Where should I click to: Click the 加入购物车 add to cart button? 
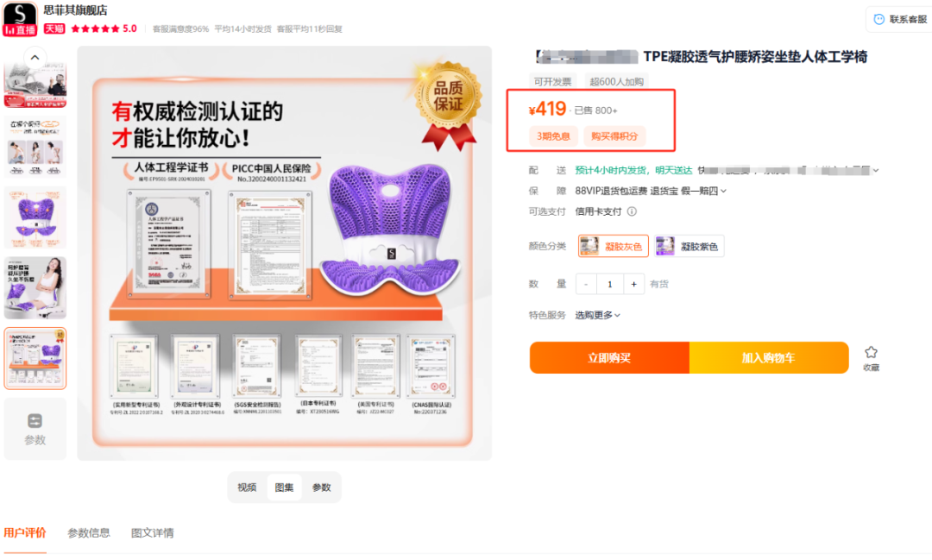(x=769, y=358)
